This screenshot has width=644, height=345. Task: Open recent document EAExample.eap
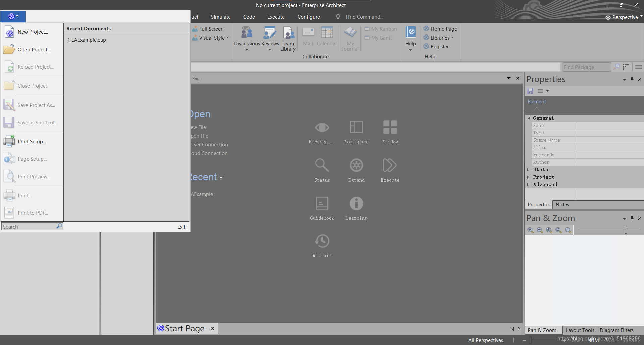(x=87, y=40)
